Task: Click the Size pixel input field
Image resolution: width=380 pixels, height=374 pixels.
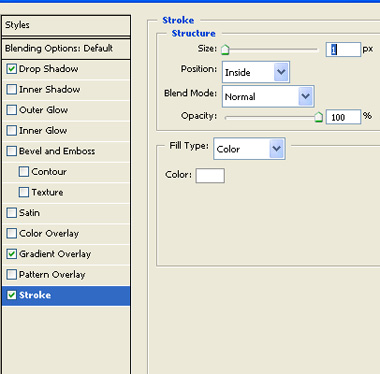Action: click(343, 50)
